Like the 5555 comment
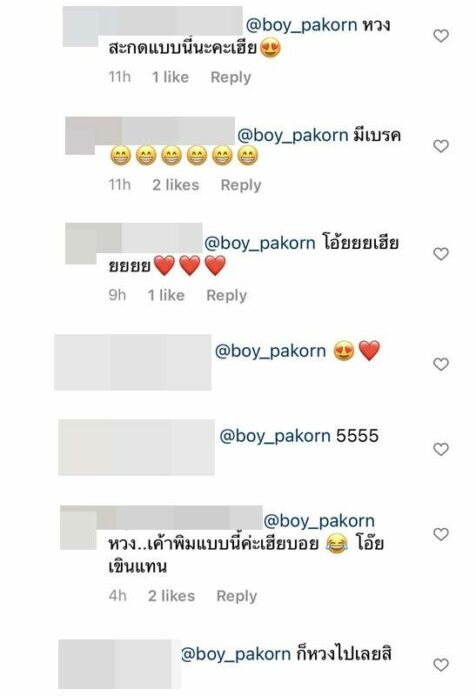Screen dimensions: 476x696 coord(440,449)
